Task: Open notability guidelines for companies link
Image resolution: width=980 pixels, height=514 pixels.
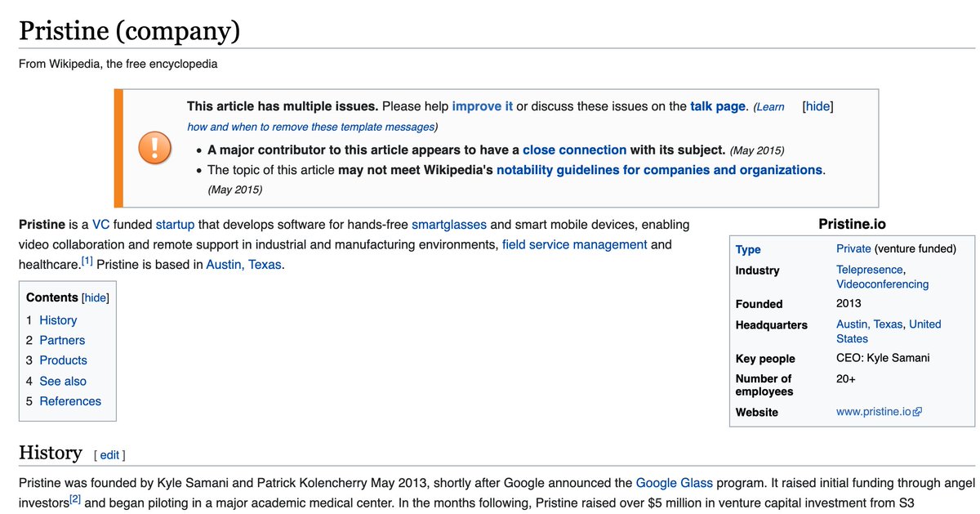Action: 659,170
